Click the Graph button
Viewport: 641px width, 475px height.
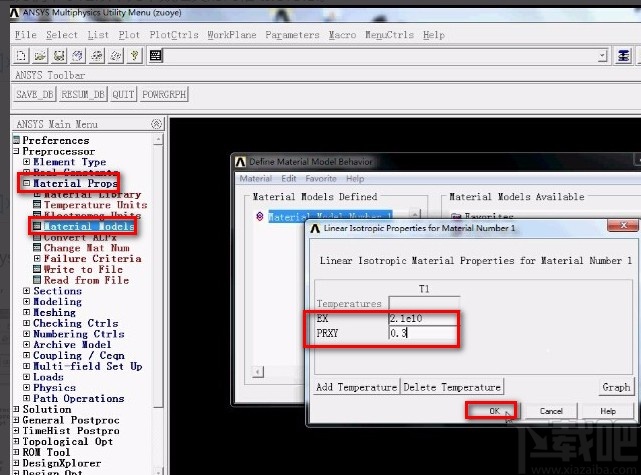tap(616, 387)
